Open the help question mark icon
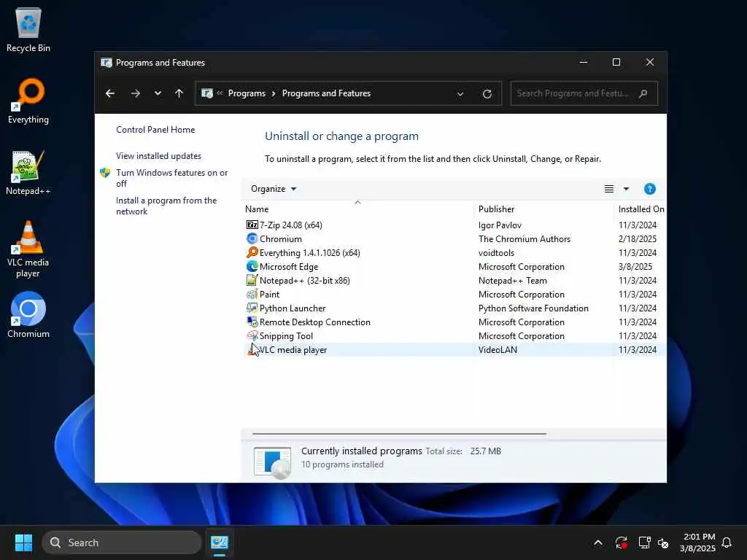Screen dimensions: 747x560 tap(649, 189)
